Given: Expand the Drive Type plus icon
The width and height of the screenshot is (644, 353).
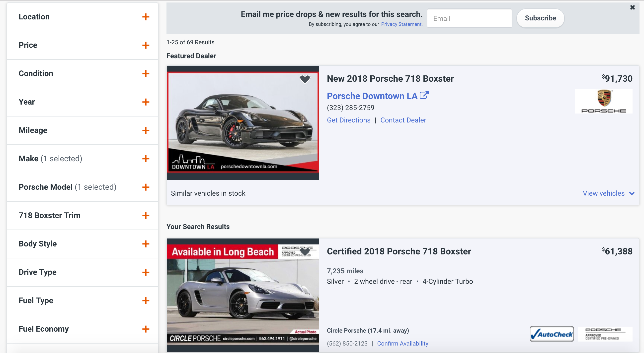Looking at the screenshot, I should 146,272.
